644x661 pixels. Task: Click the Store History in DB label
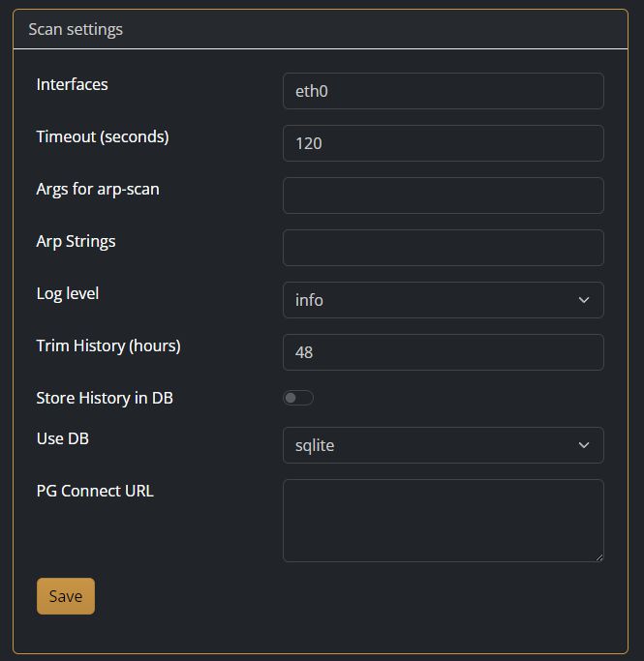point(105,398)
